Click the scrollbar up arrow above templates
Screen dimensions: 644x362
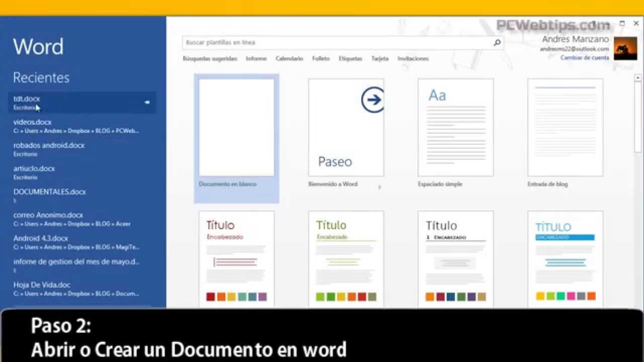[638, 78]
